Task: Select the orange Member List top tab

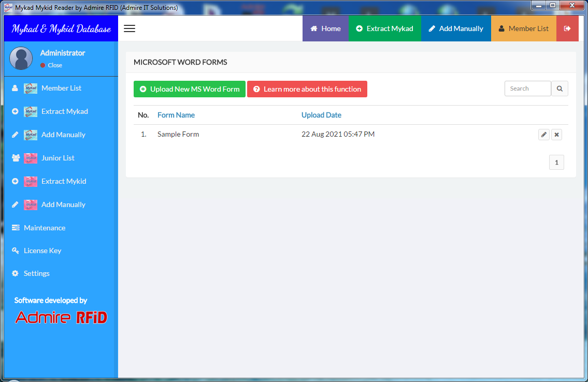Action: coord(523,28)
